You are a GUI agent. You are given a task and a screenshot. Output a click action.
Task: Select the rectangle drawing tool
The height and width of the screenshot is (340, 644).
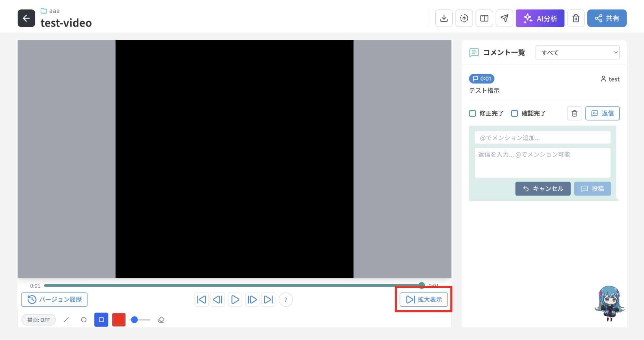(x=101, y=320)
